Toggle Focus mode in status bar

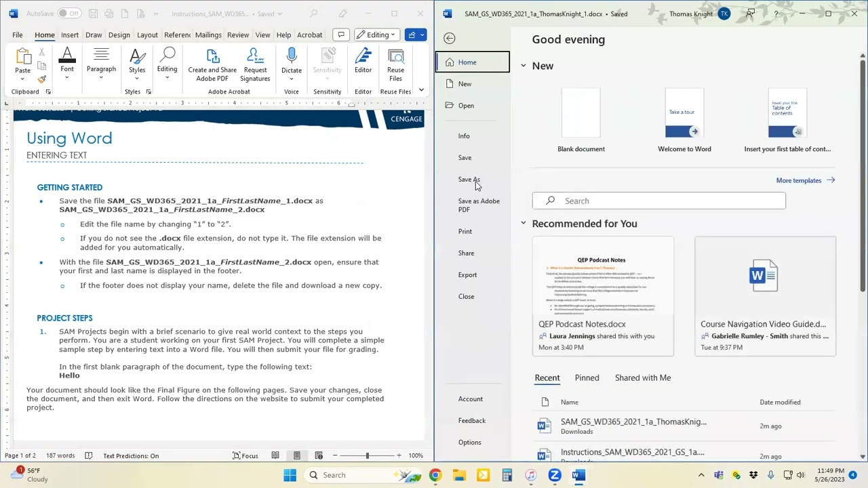click(245, 456)
